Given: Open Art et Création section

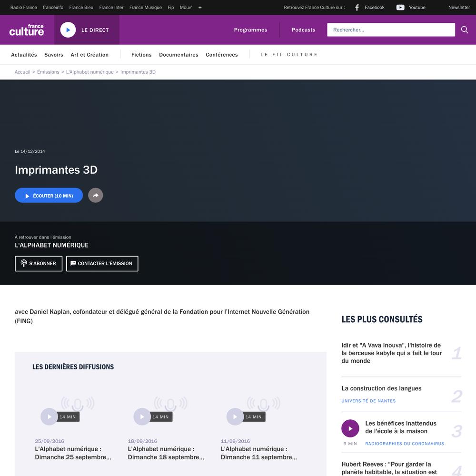Looking at the screenshot, I should [x=89, y=55].
